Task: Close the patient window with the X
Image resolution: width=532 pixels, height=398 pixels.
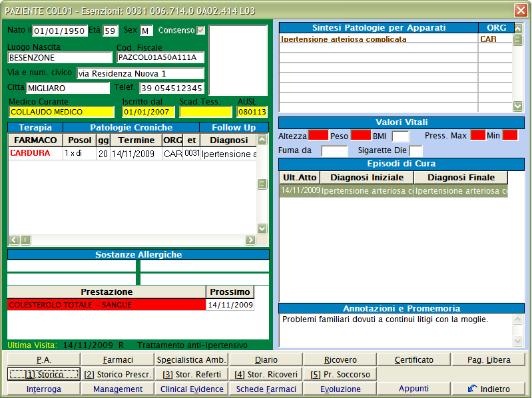Action: coord(520,10)
